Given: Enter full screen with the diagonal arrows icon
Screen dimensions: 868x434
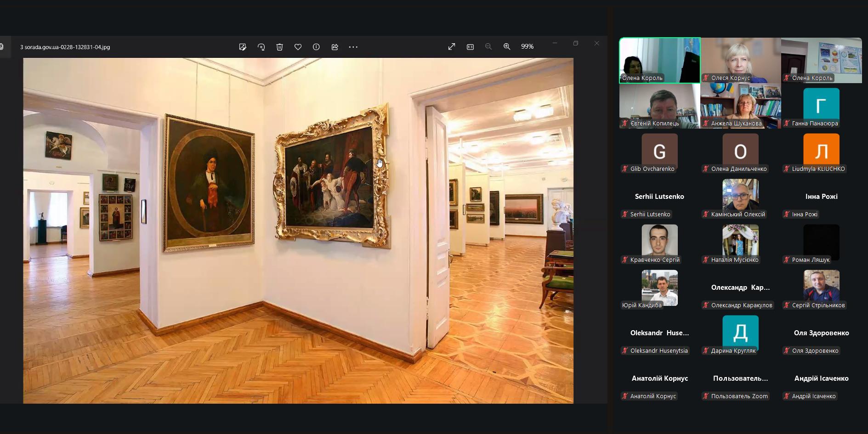Looking at the screenshot, I should (x=452, y=46).
